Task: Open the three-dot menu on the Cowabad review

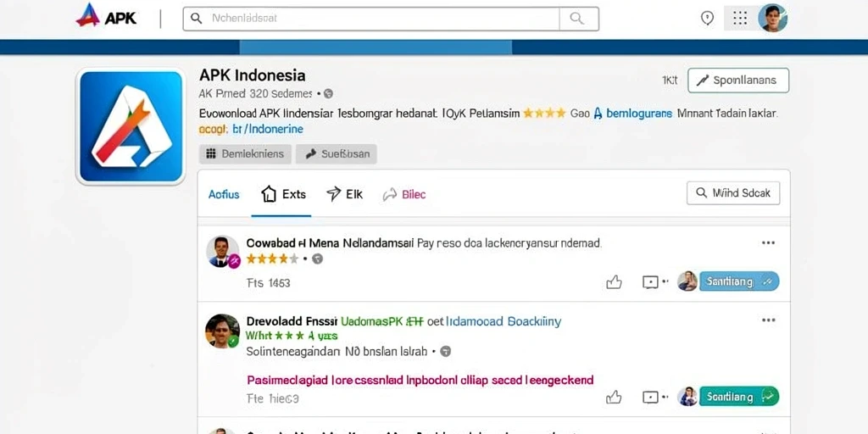Action: pos(768,243)
